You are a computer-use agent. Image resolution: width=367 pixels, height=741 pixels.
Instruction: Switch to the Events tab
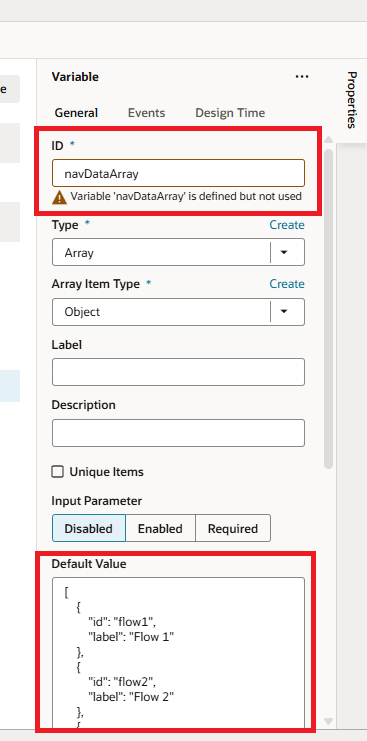146,113
